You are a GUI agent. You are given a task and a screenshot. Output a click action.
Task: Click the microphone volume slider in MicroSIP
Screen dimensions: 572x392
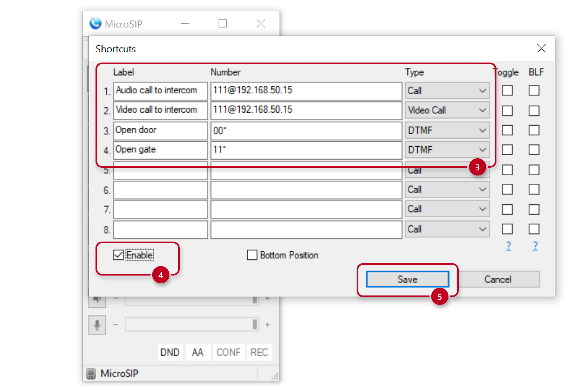pyautogui.click(x=192, y=324)
